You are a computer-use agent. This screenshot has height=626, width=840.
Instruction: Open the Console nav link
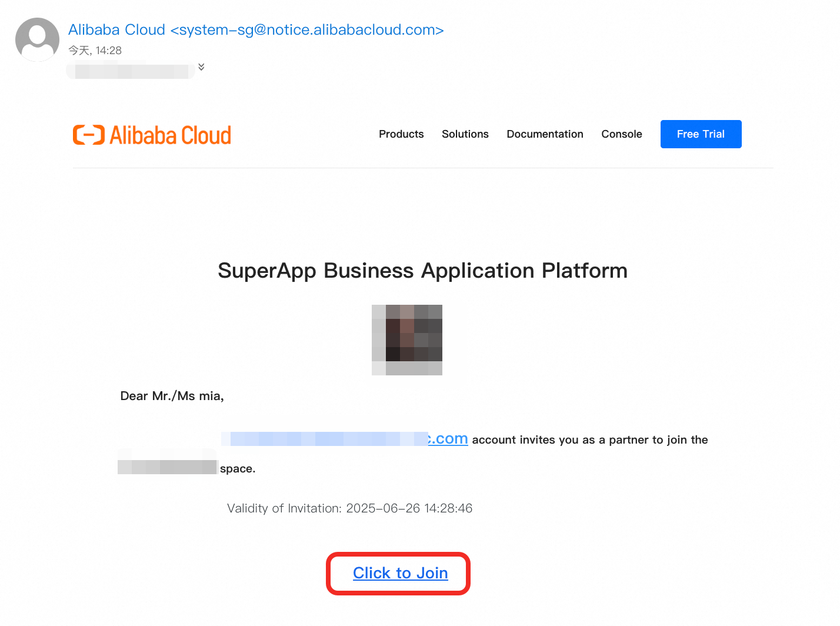[x=621, y=134]
